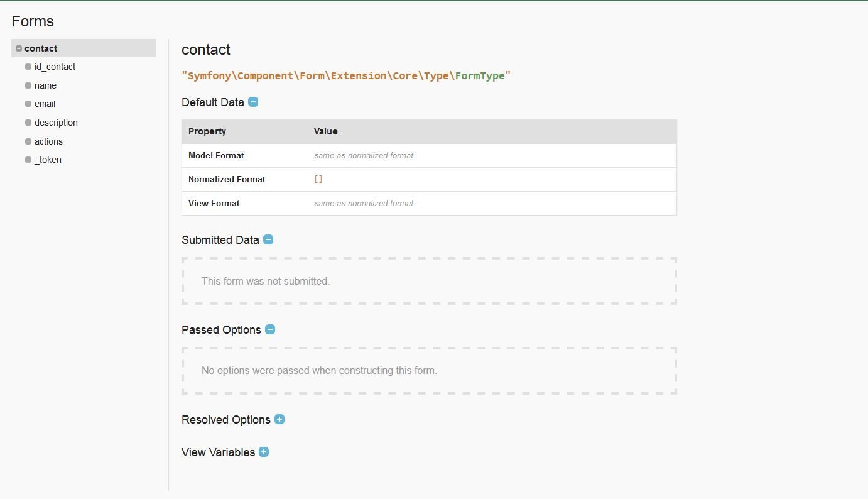Image resolution: width=868 pixels, height=499 pixels.
Task: Select the _token form field
Action: [48, 160]
